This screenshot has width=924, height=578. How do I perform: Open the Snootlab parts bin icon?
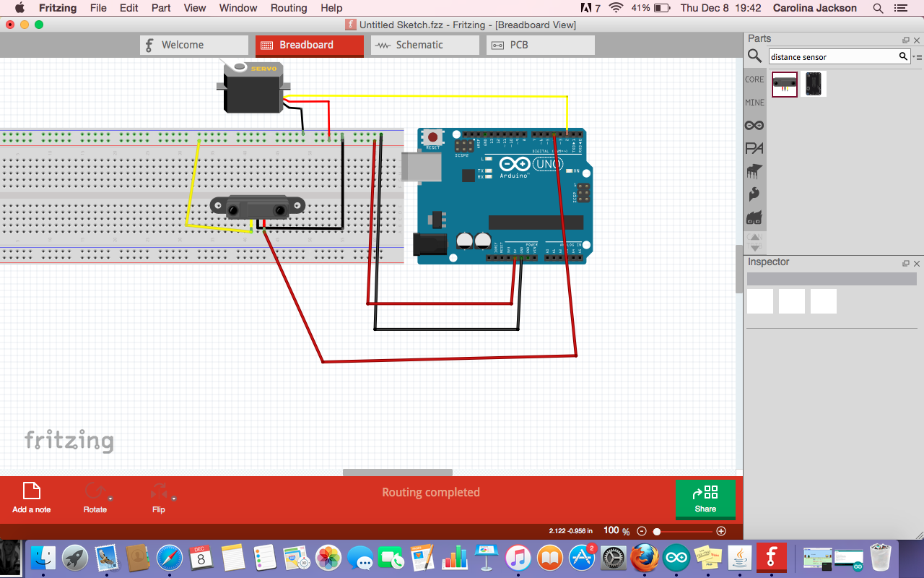[754, 217]
